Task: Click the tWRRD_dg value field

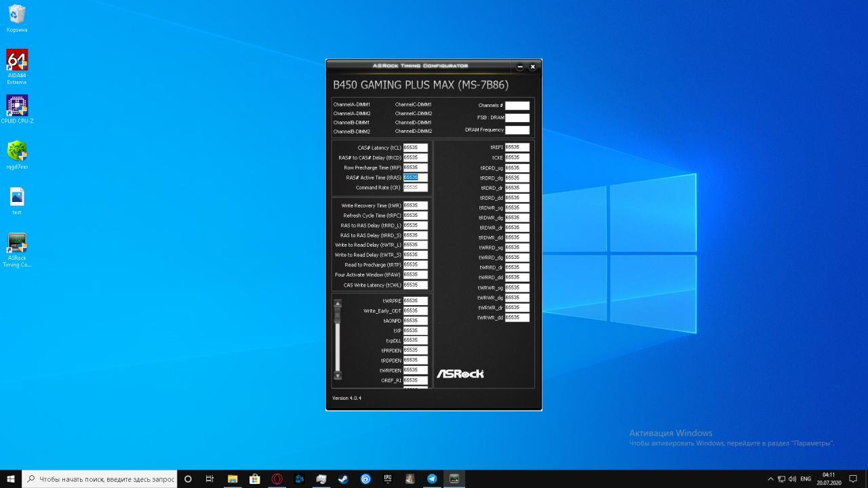Action: coord(517,258)
